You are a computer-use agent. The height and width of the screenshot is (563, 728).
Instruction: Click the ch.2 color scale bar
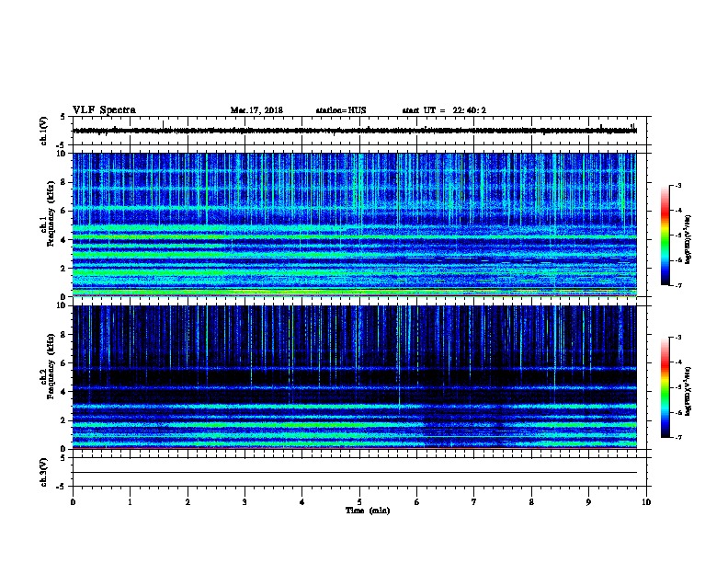[665, 387]
